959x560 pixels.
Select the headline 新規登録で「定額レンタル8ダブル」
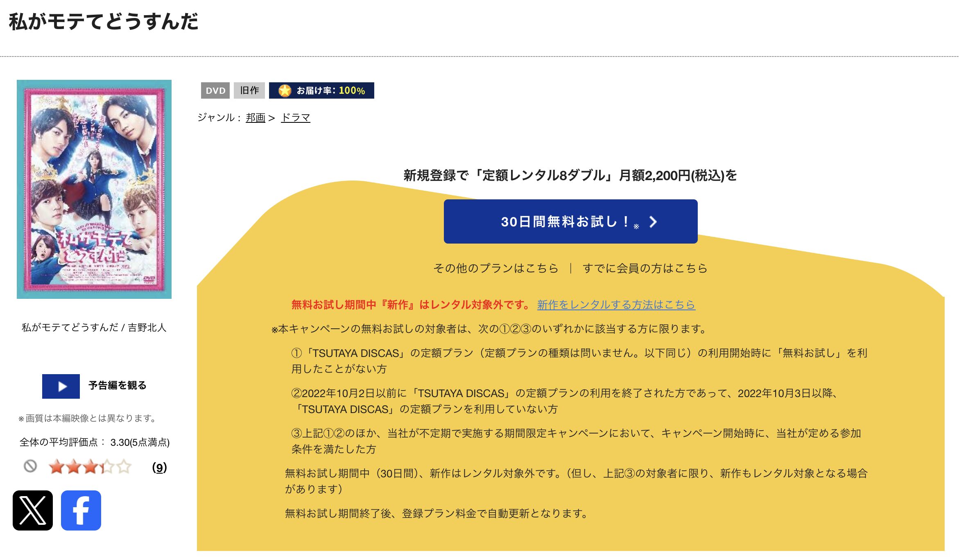[x=508, y=175]
